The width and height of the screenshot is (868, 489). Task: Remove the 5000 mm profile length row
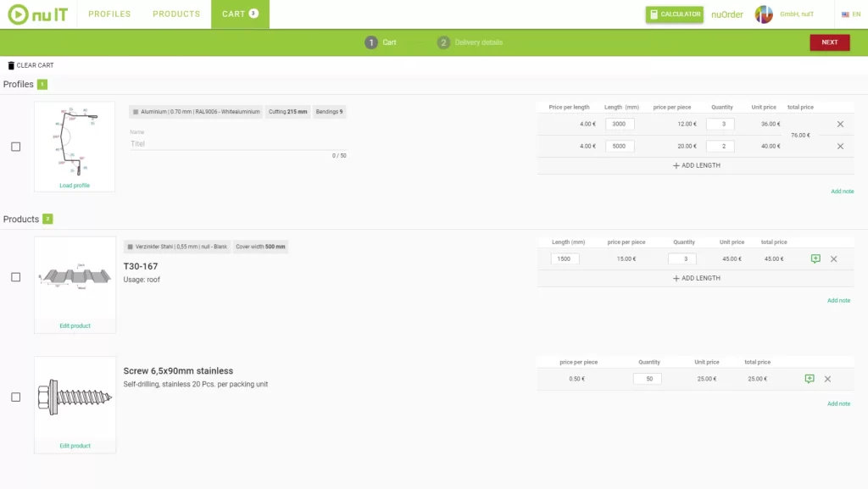pyautogui.click(x=840, y=146)
